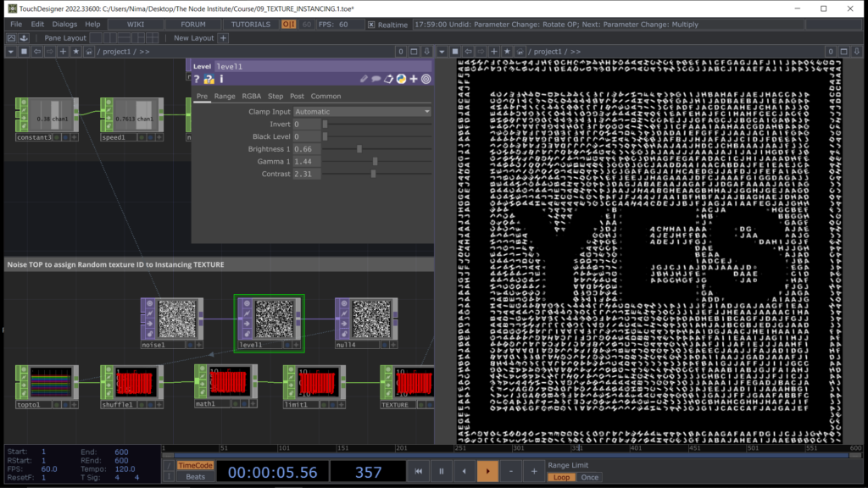Split left pane with down arrow icon

pos(427,52)
